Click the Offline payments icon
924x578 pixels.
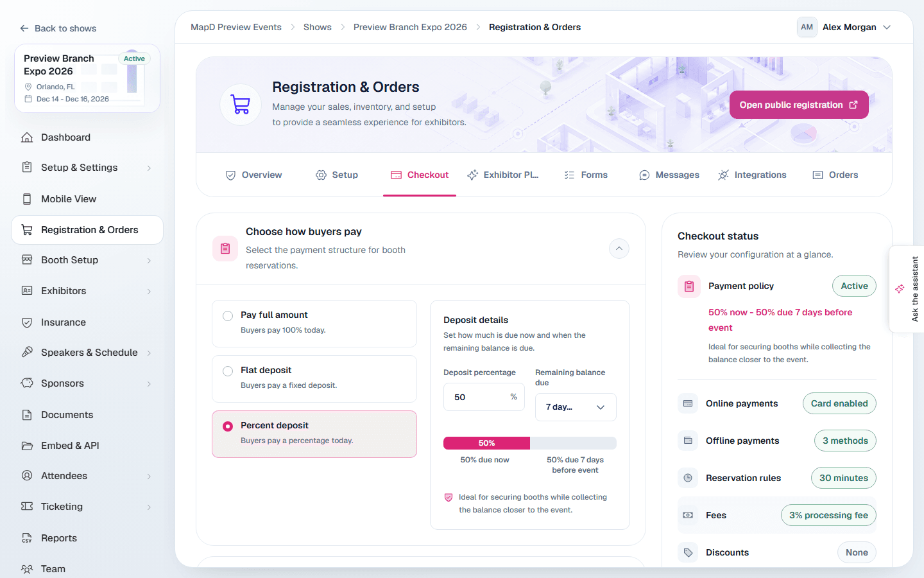(688, 441)
